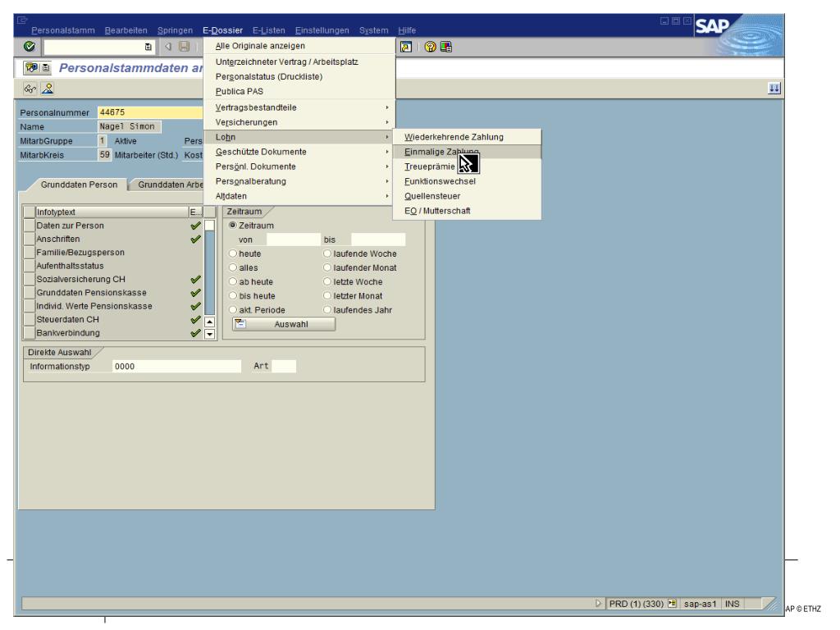Click the status bar system info icon

[672, 604]
